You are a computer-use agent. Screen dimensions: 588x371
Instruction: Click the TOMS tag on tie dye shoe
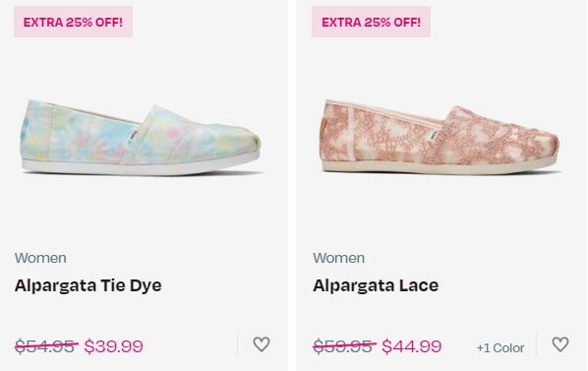[133, 136]
